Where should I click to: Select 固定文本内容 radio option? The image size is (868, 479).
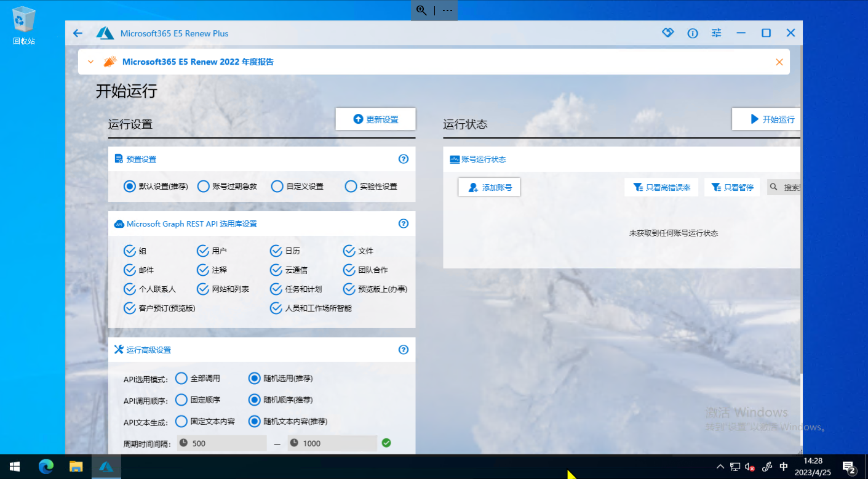point(205,421)
